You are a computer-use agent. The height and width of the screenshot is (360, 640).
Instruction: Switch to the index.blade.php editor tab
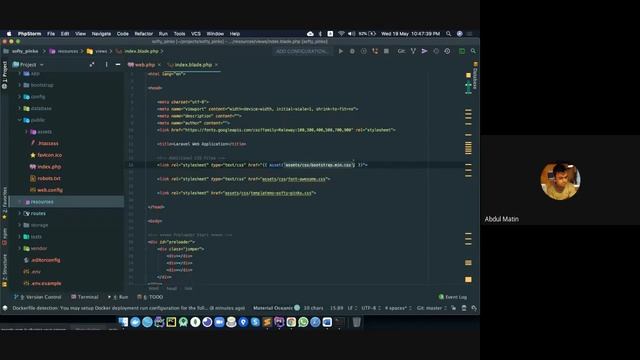(193, 64)
